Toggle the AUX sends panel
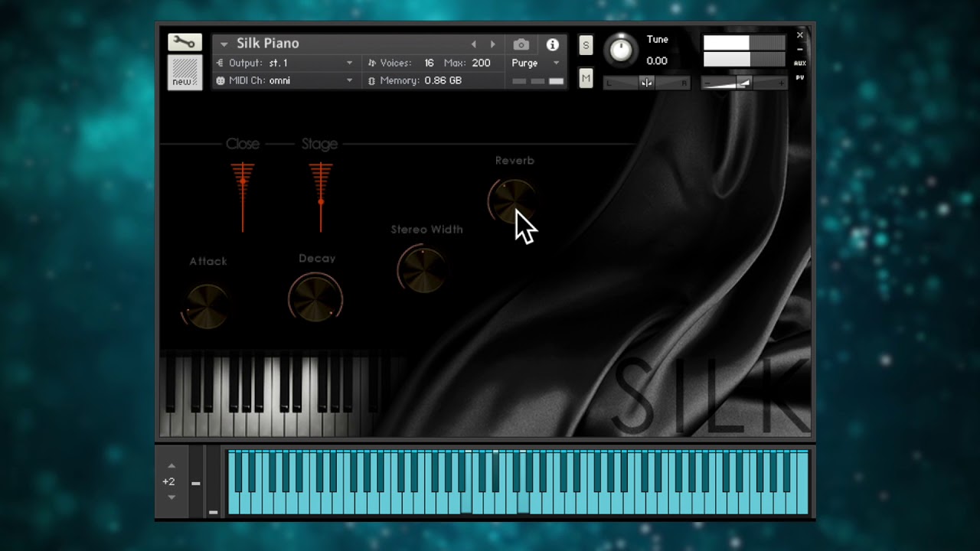The width and height of the screenshot is (980, 551). pos(800,63)
